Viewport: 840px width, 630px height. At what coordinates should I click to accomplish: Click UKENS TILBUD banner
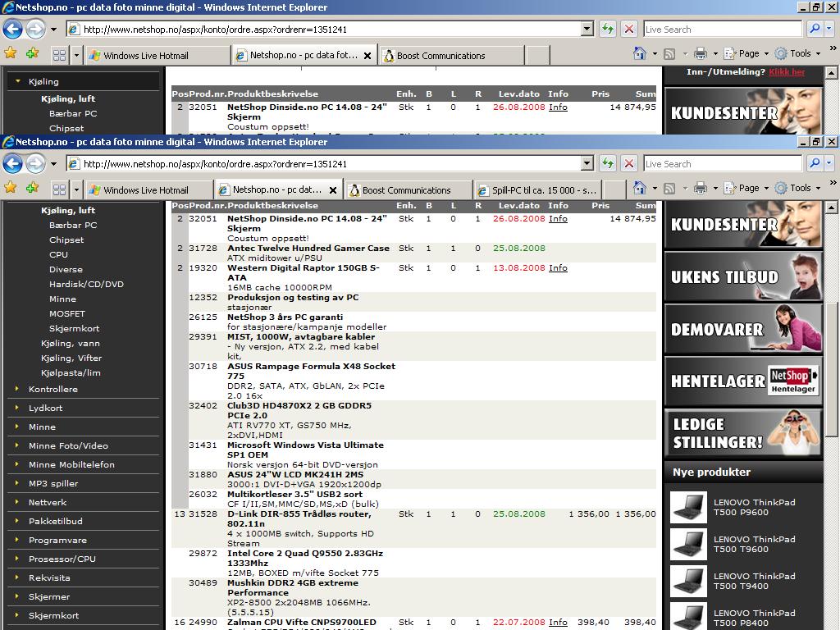743,276
